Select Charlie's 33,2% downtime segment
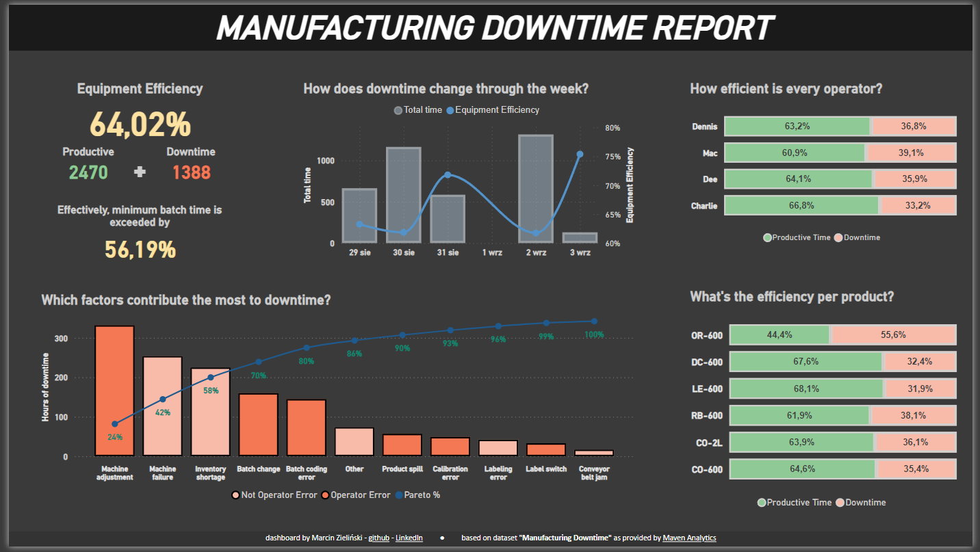980x552 pixels. pyautogui.click(x=918, y=206)
